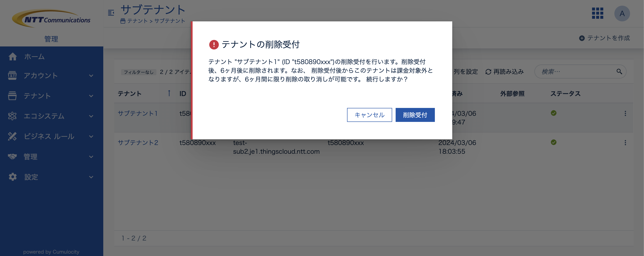This screenshot has width=644, height=256.
Task: Click the テナント sidebar icon
Action: coord(12,96)
